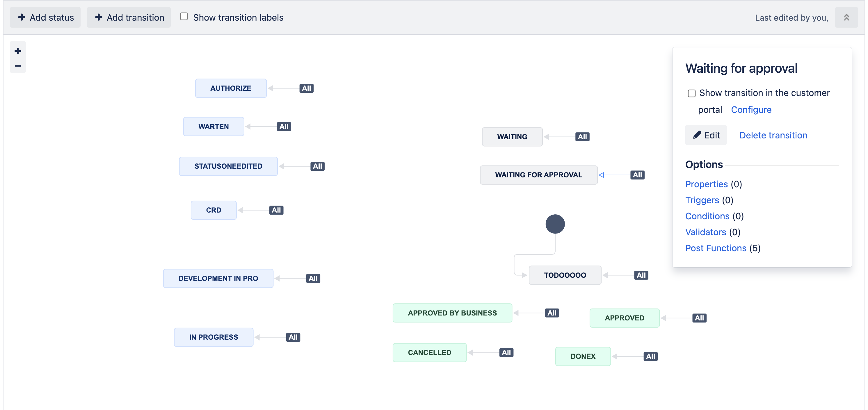The image size is (868, 410).
Task: Click the Configure link for customer portal
Action: 751,110
